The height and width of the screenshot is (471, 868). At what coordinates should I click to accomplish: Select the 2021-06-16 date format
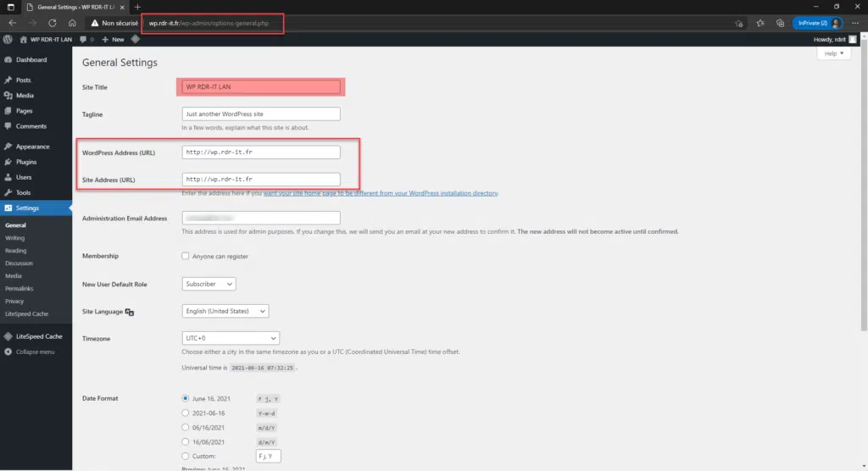coord(186,413)
